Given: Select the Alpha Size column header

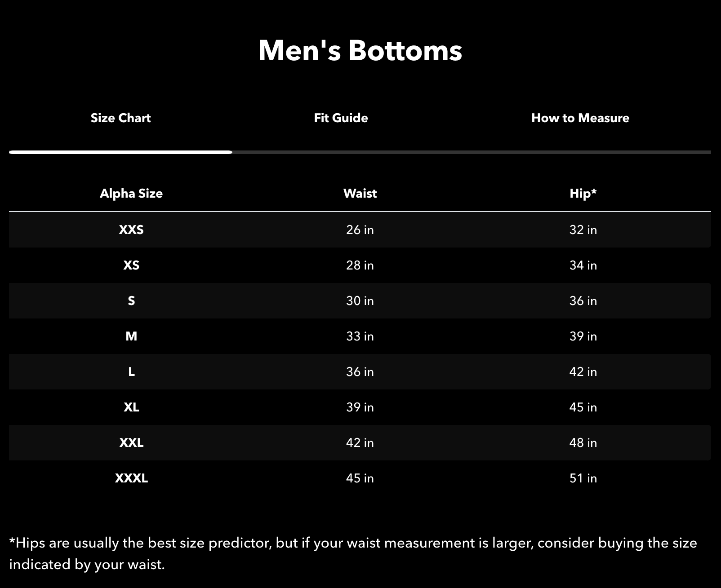Looking at the screenshot, I should pyautogui.click(x=131, y=193).
